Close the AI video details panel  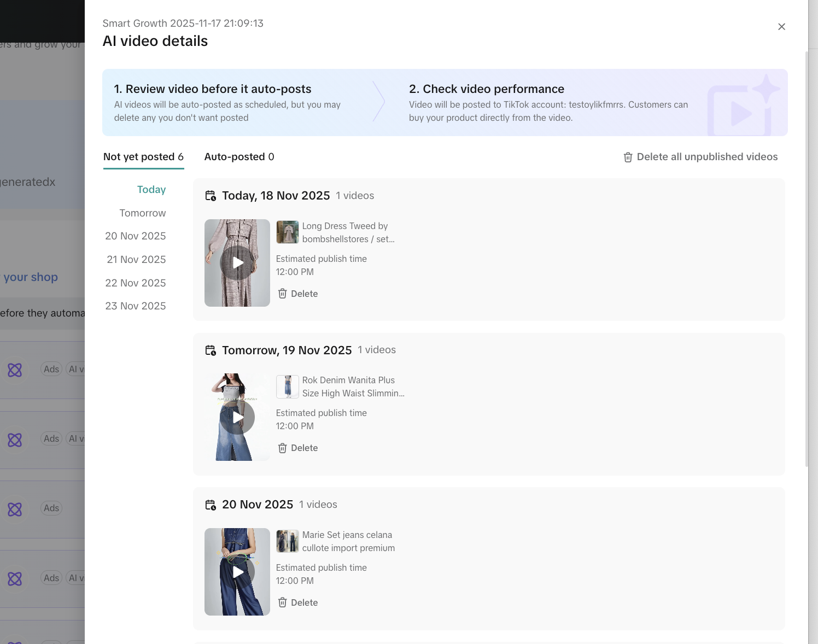(781, 27)
